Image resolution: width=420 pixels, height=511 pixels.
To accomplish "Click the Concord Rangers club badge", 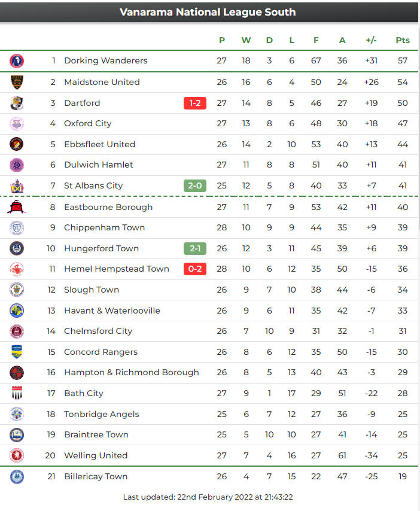I will click(17, 352).
